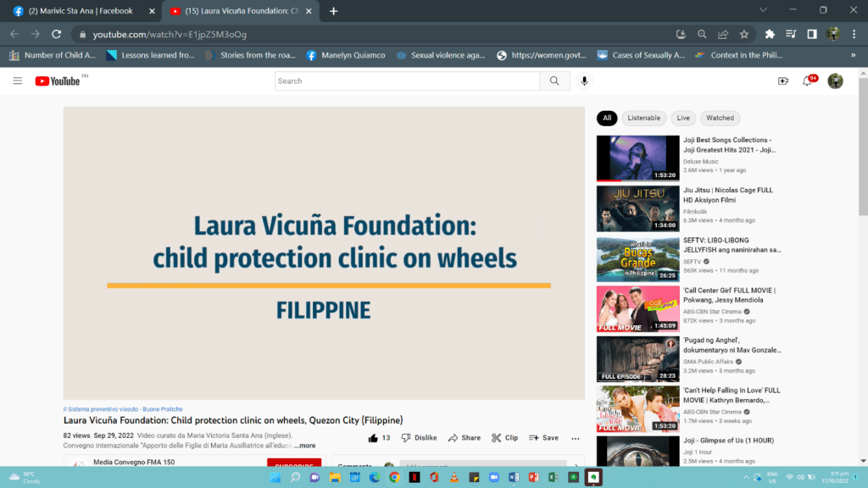Start voice search with microphone icon
Screen dimensions: 868x488
[x=583, y=80]
